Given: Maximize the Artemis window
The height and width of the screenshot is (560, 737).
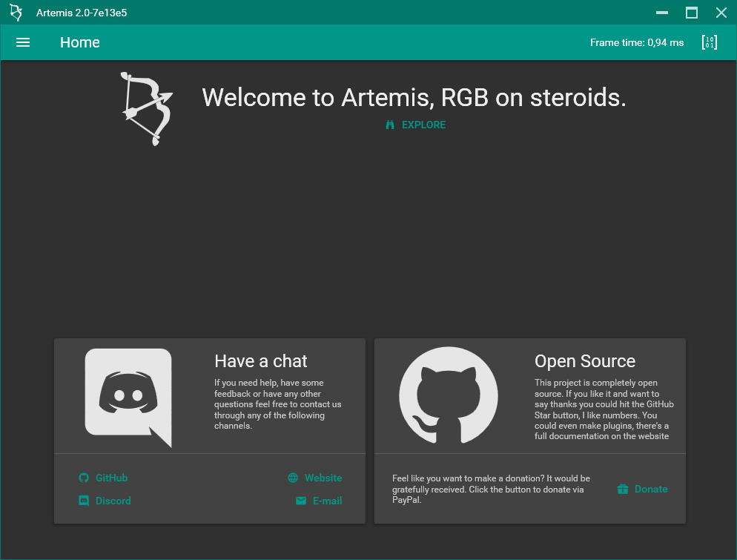Looking at the screenshot, I should tap(692, 13).
